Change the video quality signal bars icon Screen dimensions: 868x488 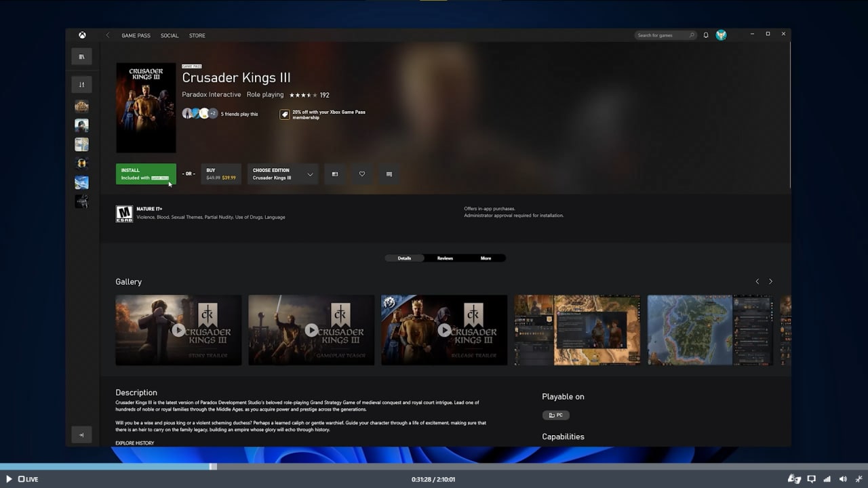[827, 479]
